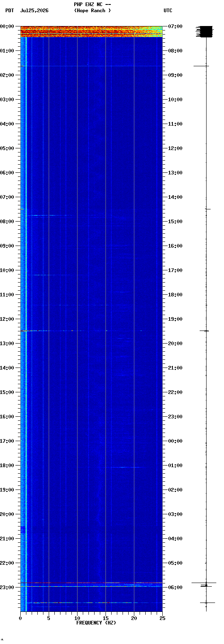Click the PDT time label '19:00'
This screenshot has width=224, height=644.
(x=7, y=490)
